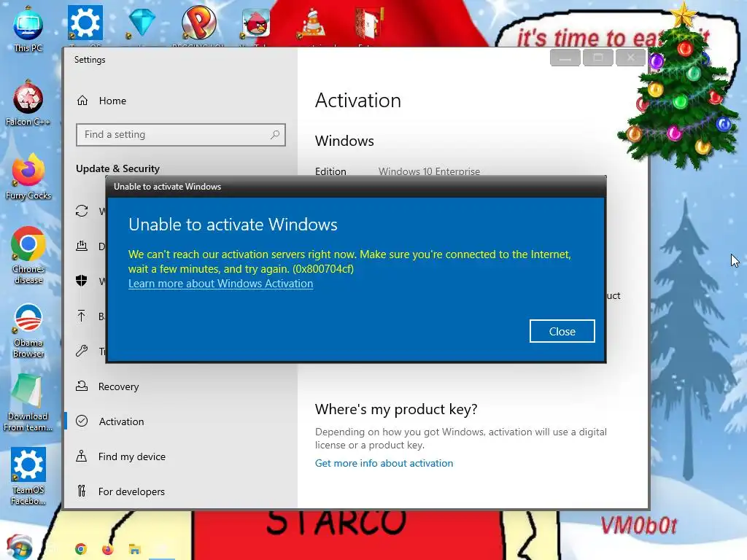Viewport: 747px width, 560px height.
Task: Click the Windows Start button
Action: [19, 547]
